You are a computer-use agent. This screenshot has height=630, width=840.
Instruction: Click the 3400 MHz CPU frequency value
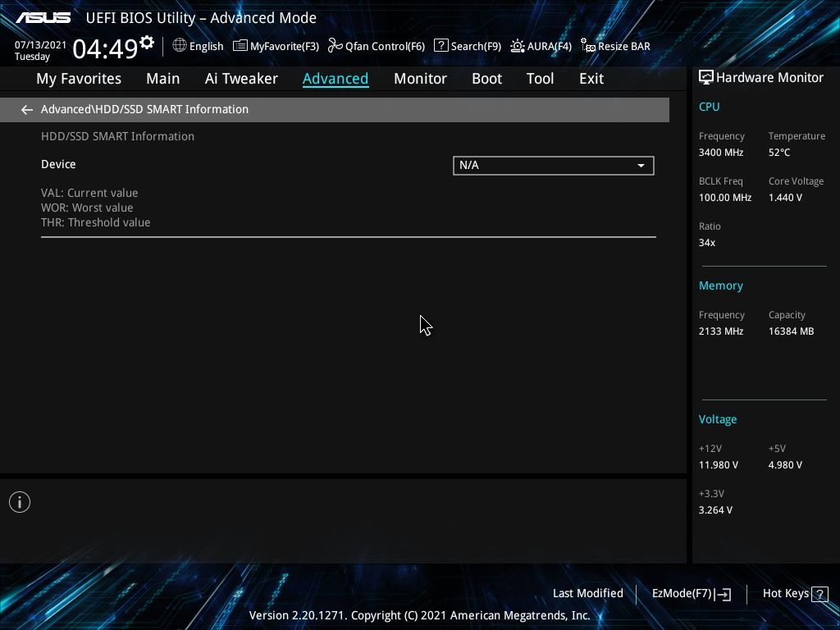coord(721,152)
